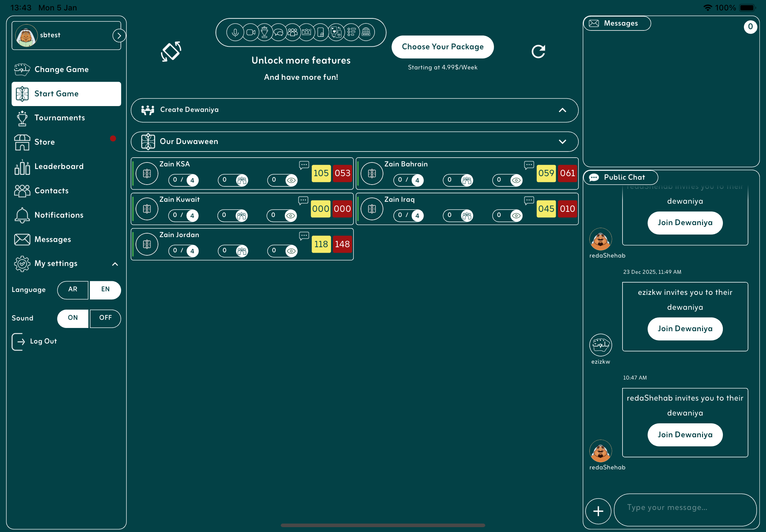Tap friends icon on Zain Kuwait row
Image resolution: width=766 pixels, height=532 pixels.
click(x=241, y=216)
